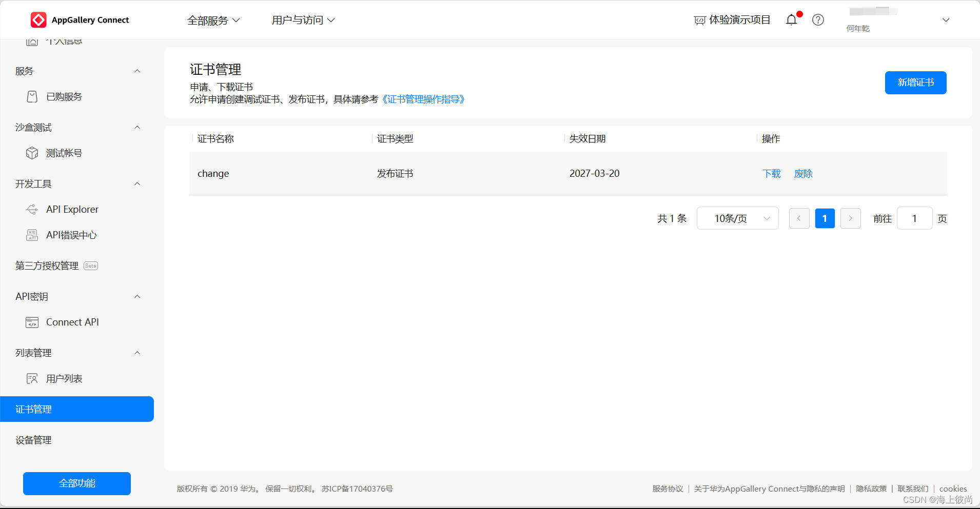Open the notification bell icon
This screenshot has height=509, width=980.
click(792, 20)
